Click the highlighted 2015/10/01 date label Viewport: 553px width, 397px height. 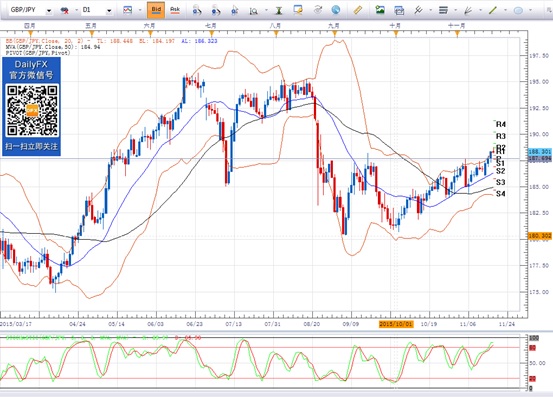coord(396,324)
